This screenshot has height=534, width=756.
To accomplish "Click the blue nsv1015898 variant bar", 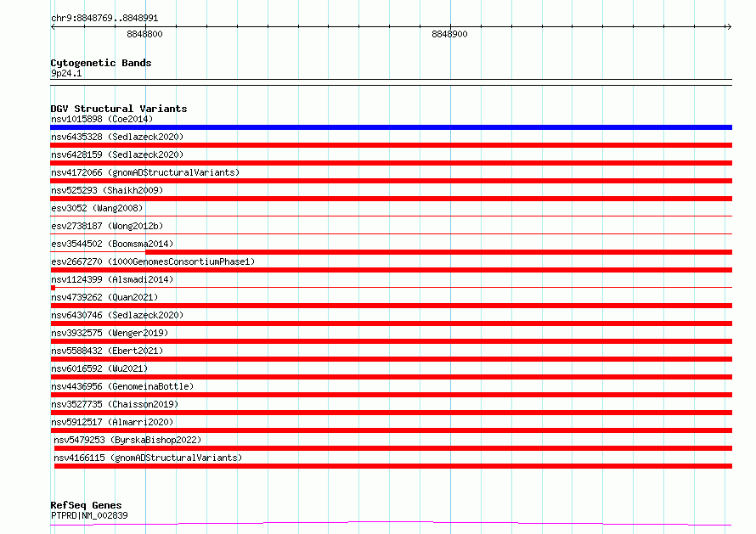I will (x=391, y=127).
